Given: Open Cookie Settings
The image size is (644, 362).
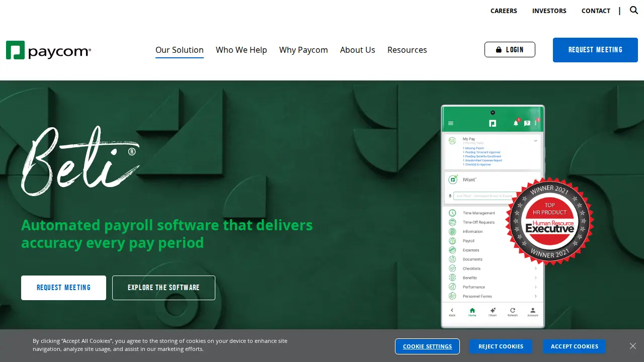Looking at the screenshot, I should tap(427, 346).
